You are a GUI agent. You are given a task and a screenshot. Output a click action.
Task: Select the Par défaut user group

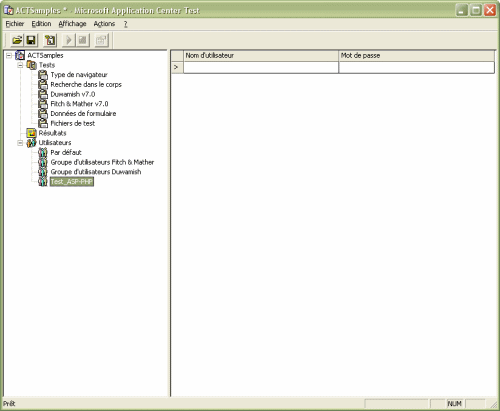click(x=66, y=153)
